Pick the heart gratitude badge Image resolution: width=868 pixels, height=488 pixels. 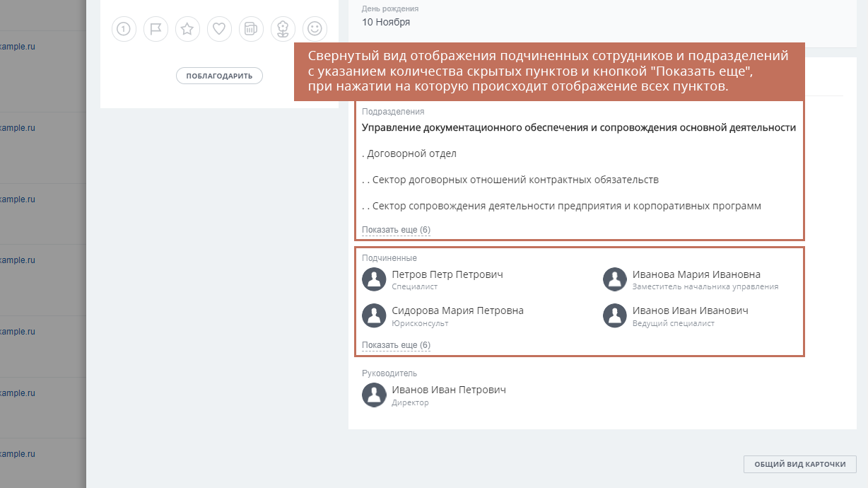tap(219, 29)
